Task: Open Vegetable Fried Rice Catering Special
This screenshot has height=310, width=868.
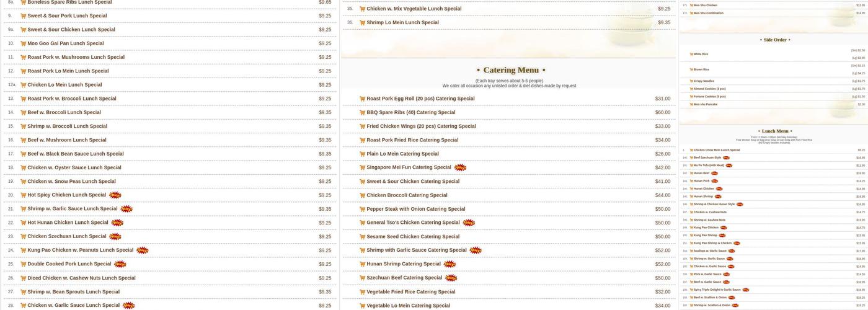Action: tap(411, 292)
